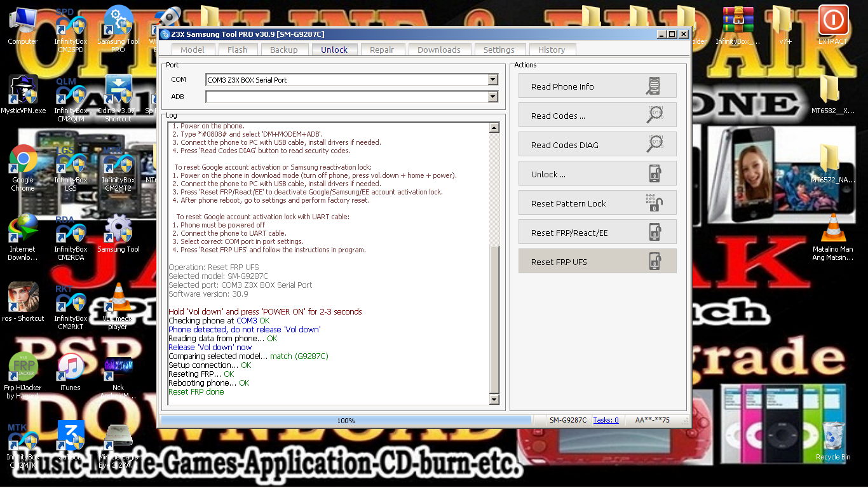Click the 100% progress bar
Viewport: 868px width, 488px height.
[x=346, y=420]
